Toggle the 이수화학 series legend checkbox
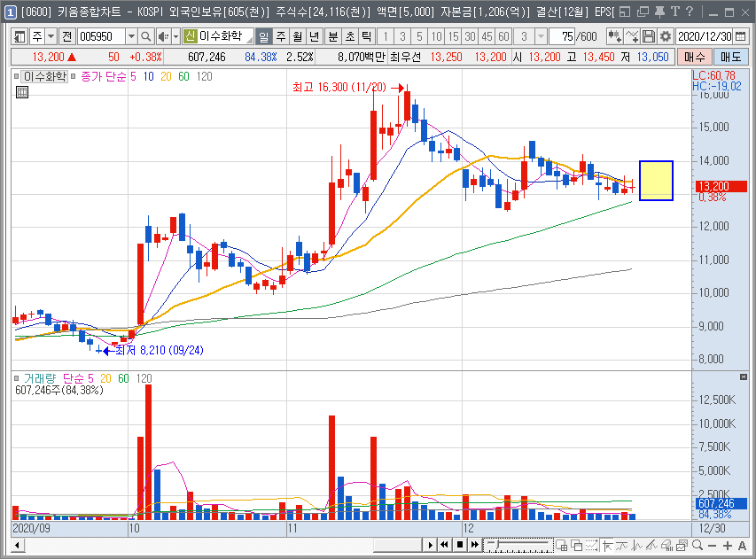The image size is (756, 559). (16, 76)
